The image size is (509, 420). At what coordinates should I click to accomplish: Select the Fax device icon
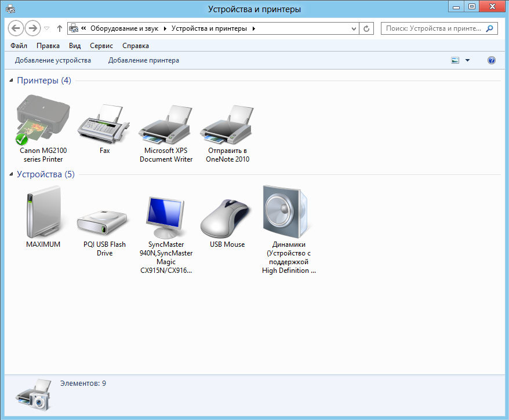point(104,124)
